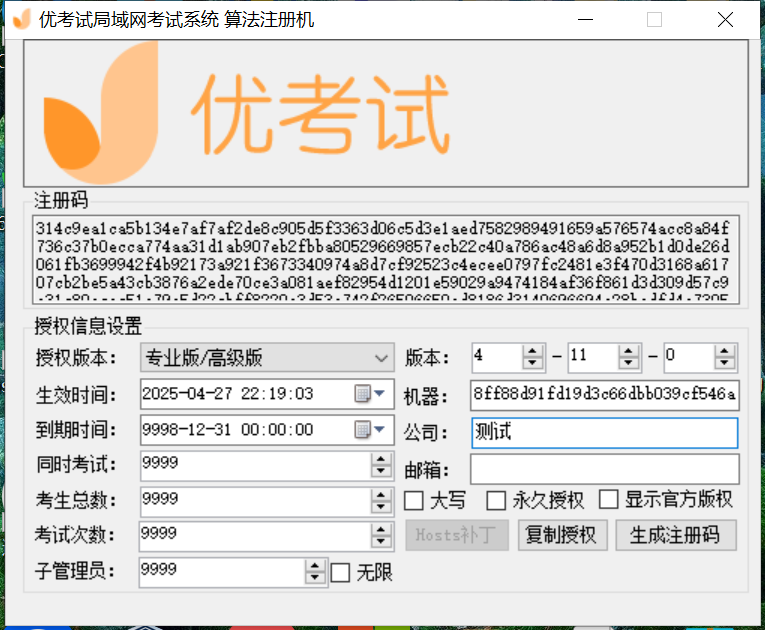The image size is (765, 630).
Task: Increase minor version value 11
Action: (x=628, y=351)
